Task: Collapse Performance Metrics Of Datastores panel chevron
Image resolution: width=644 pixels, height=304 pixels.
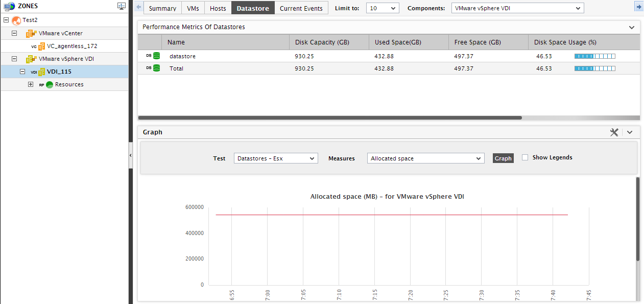Action: click(x=632, y=27)
